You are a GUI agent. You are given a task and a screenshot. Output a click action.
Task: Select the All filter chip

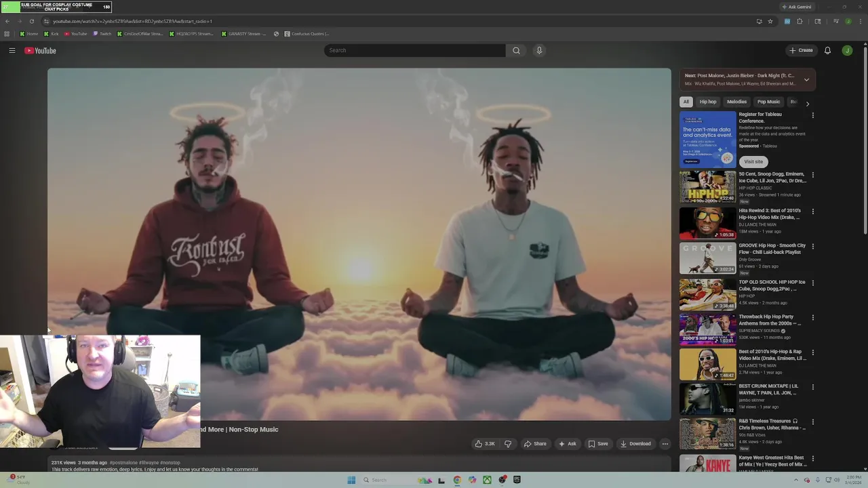686,102
